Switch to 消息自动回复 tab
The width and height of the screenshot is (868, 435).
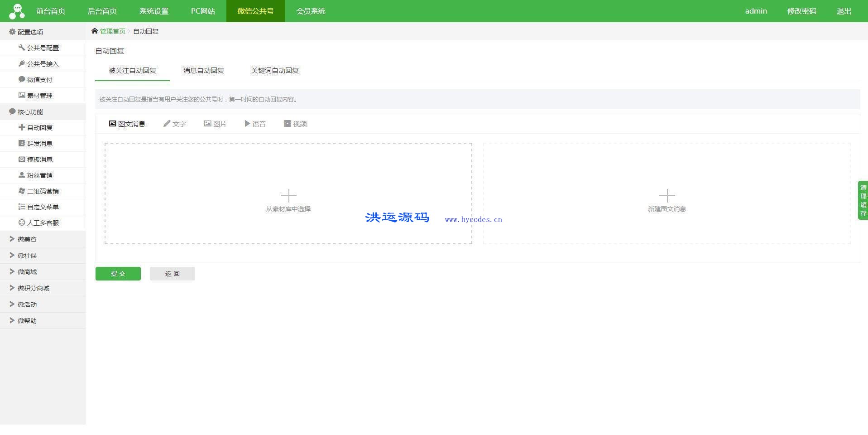coord(204,71)
